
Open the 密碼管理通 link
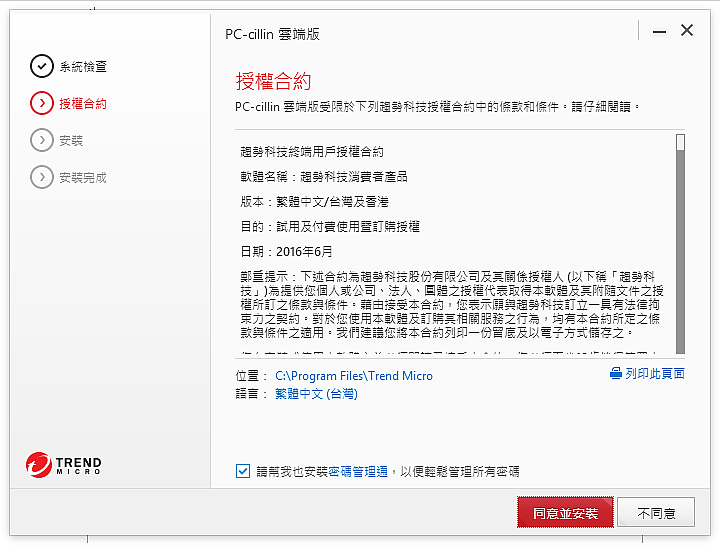[x=358, y=471]
